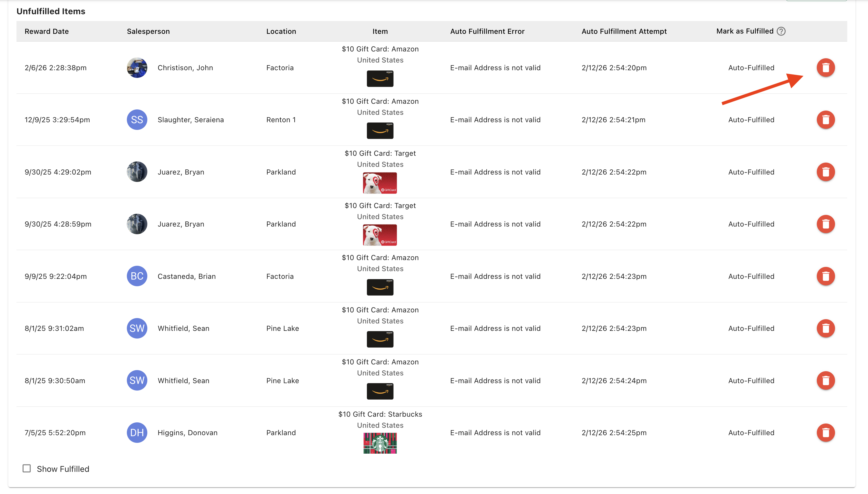Screen dimensions: 868x494
Task: Click Pine Lake location in 9:31:02am row
Action: (x=282, y=328)
